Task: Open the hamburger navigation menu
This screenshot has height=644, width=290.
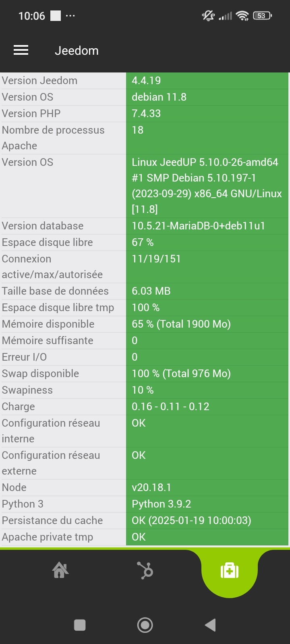Action: 21,50
